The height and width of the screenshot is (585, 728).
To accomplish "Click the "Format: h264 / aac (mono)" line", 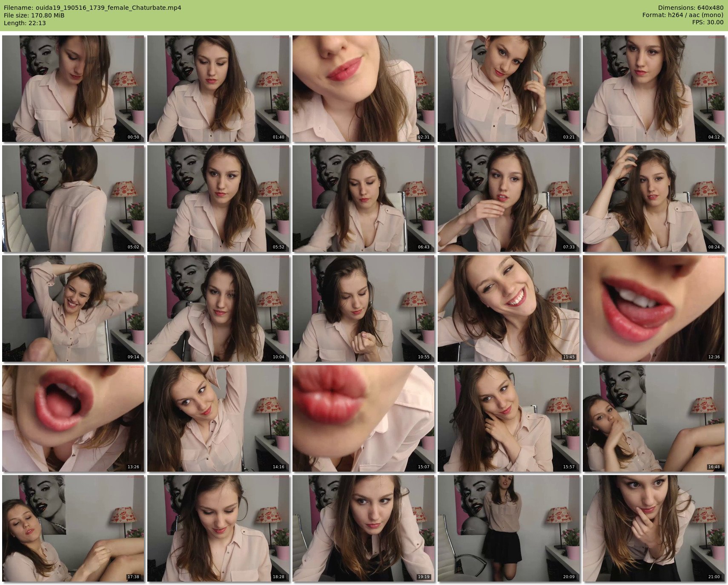I will 683,15.
